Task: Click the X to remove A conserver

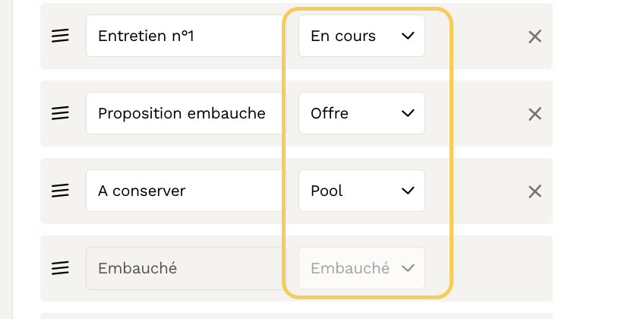Action: (x=535, y=191)
